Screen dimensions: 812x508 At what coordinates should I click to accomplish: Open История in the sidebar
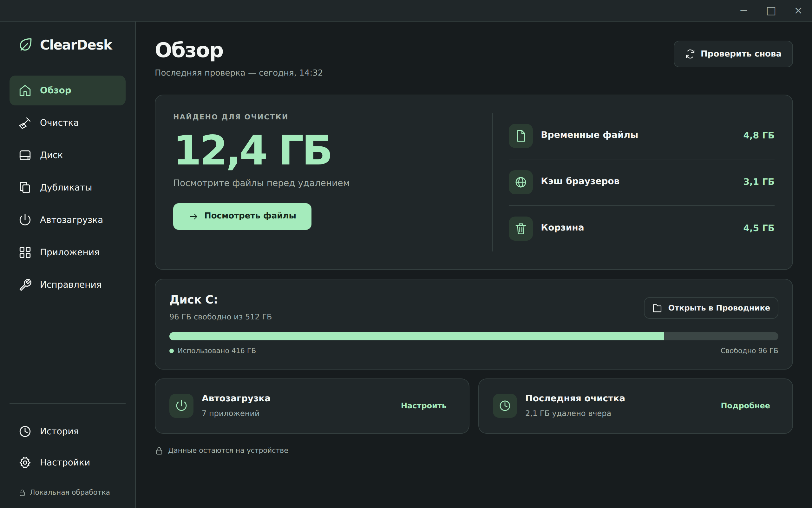(x=68, y=431)
